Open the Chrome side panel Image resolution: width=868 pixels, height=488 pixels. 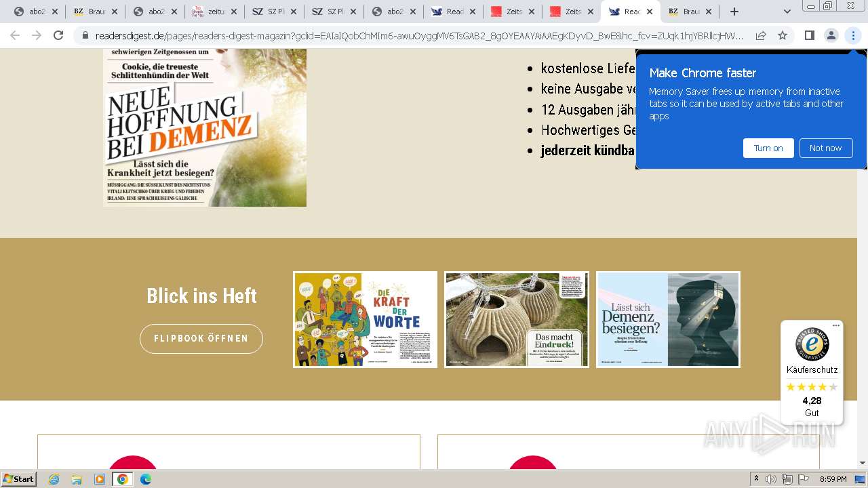tap(809, 35)
